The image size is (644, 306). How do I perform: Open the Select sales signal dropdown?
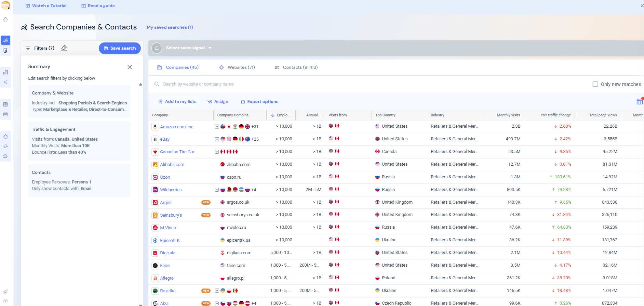(x=189, y=48)
